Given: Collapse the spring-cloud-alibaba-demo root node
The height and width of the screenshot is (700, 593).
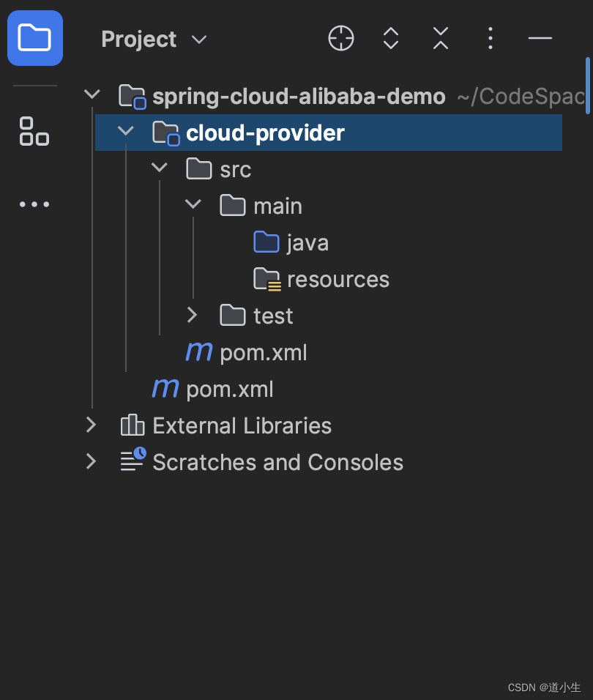Looking at the screenshot, I should tap(92, 94).
